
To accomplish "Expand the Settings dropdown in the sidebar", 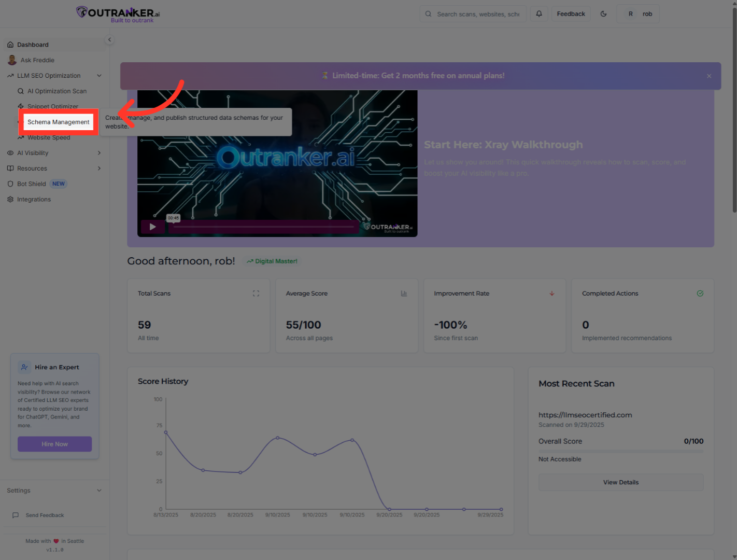I will point(99,491).
